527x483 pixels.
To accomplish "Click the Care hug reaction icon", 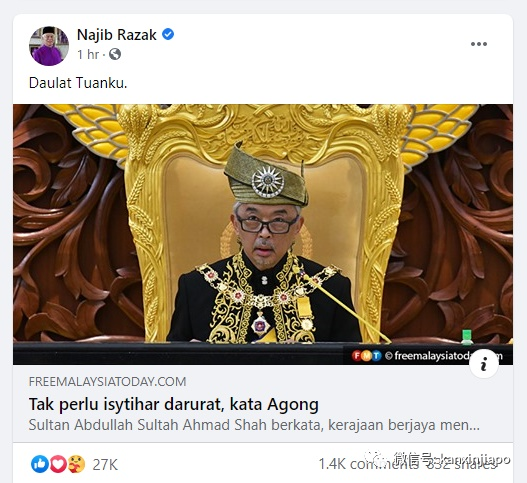I will [x=76, y=464].
